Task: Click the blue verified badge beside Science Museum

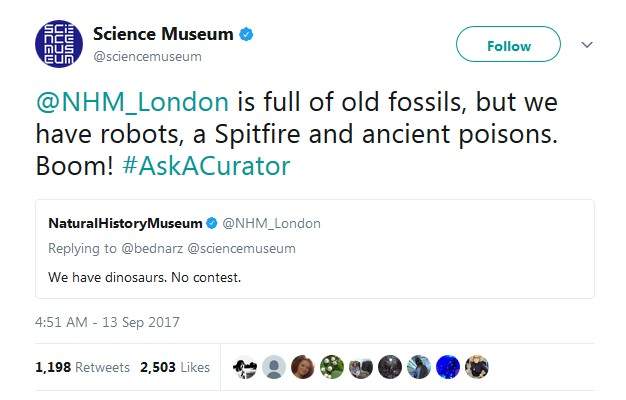Action: (246, 35)
